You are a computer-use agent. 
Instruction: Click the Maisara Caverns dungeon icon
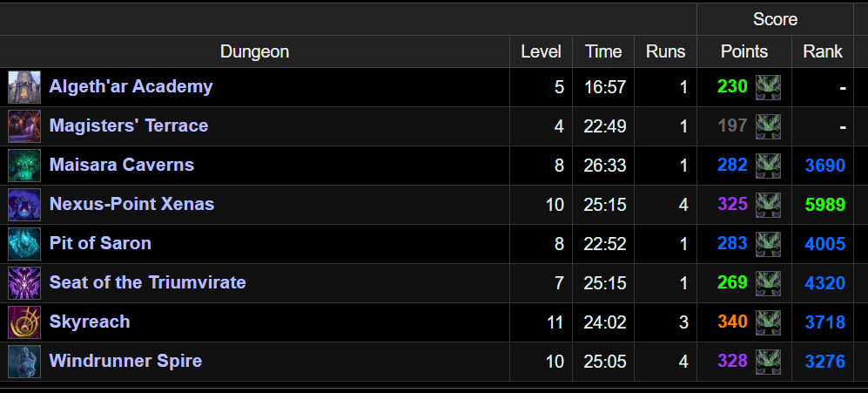point(24,166)
